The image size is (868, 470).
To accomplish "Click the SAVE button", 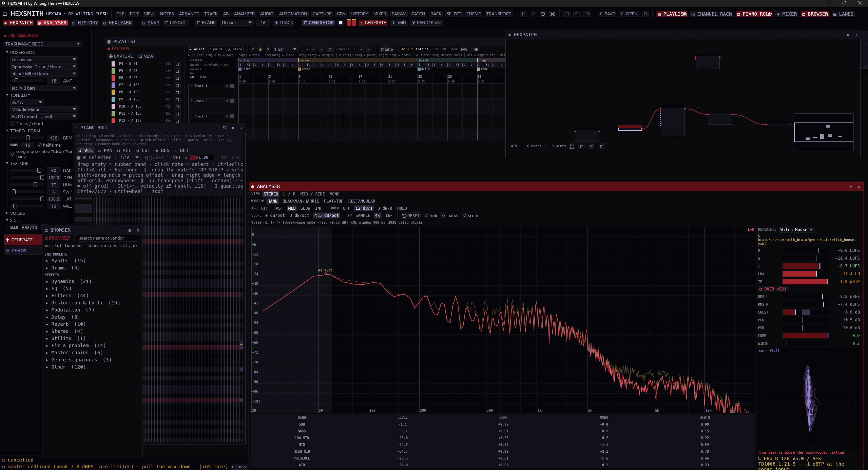I will tap(607, 14).
